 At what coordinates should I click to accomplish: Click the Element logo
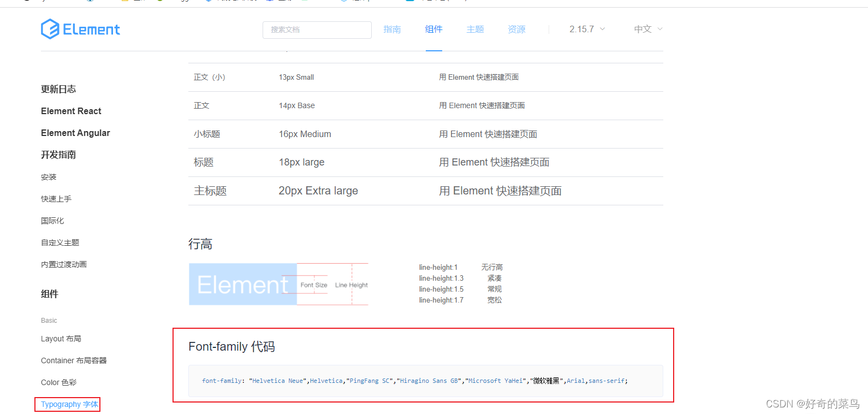point(80,29)
